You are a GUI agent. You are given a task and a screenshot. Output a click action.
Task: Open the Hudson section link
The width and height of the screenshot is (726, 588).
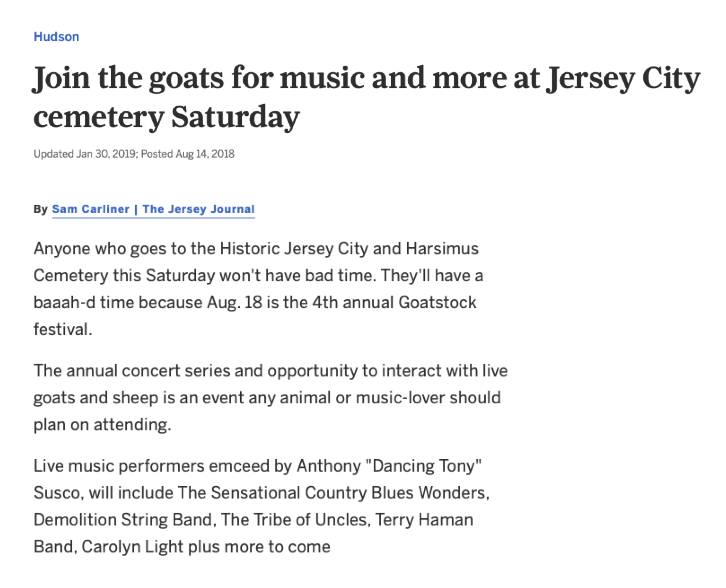[56, 37]
